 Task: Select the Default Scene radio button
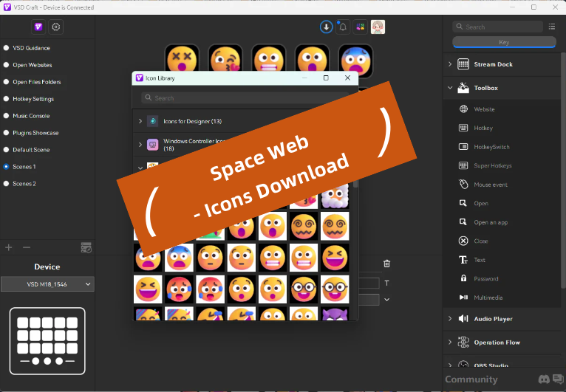coord(7,150)
